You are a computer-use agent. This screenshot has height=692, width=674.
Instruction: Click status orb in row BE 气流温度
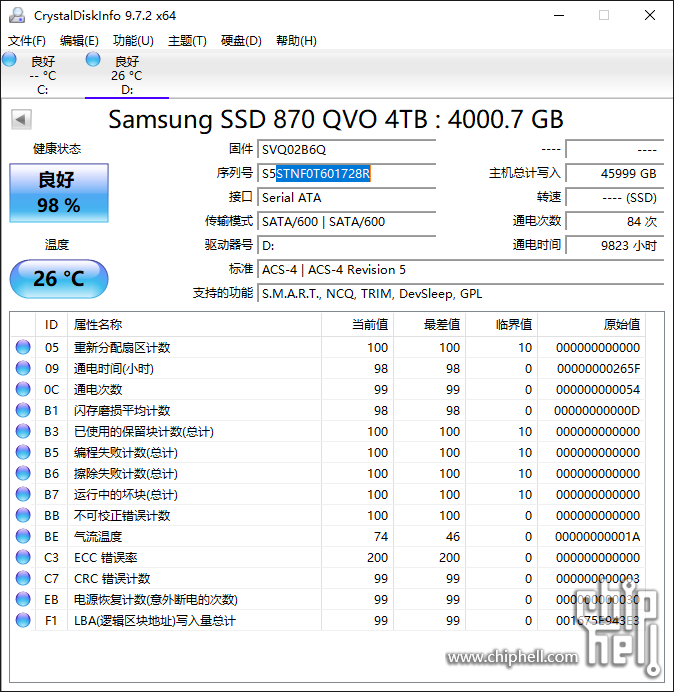coord(23,536)
